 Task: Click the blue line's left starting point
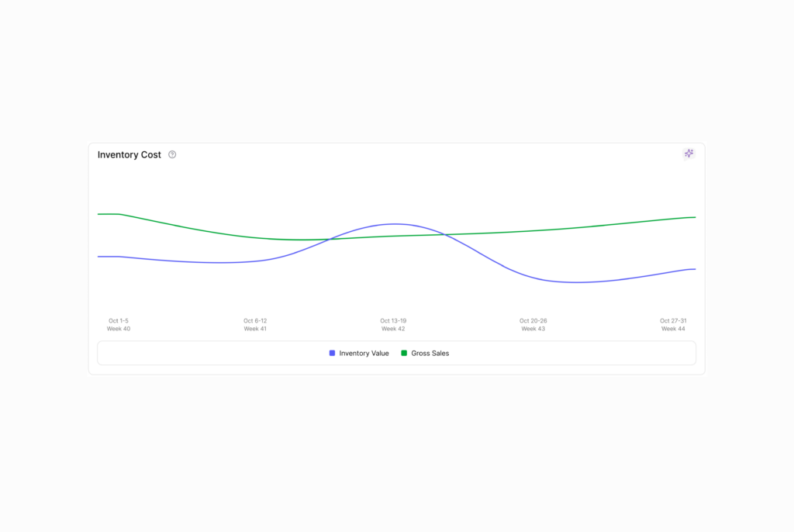click(98, 257)
